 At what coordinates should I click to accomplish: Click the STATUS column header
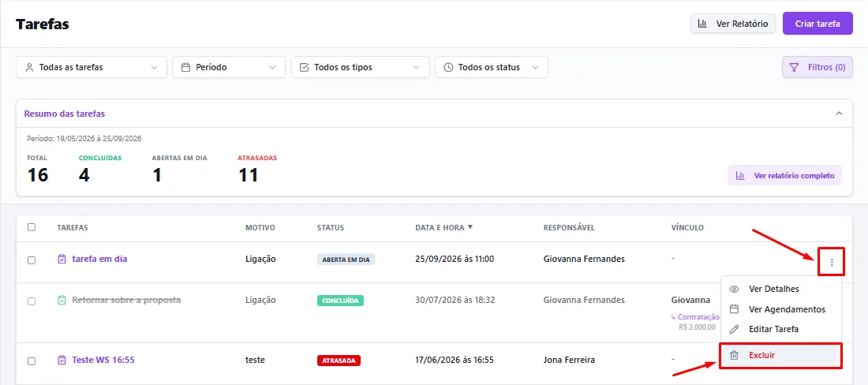[x=331, y=227]
